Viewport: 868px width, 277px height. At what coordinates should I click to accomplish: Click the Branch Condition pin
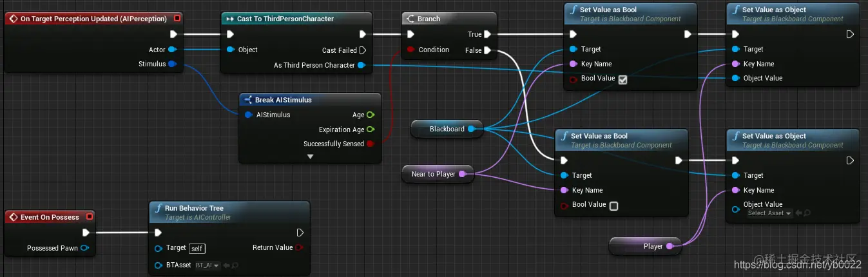coord(410,50)
